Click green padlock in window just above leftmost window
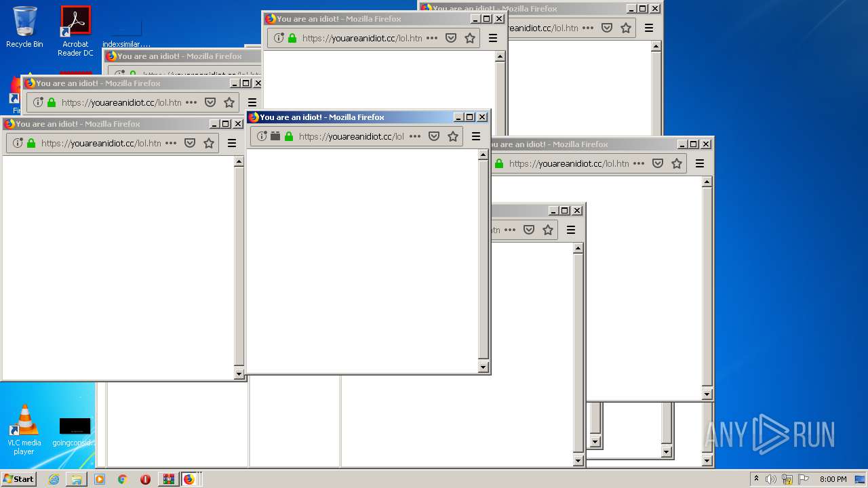Viewport: 868px width, 488px height. 52,102
